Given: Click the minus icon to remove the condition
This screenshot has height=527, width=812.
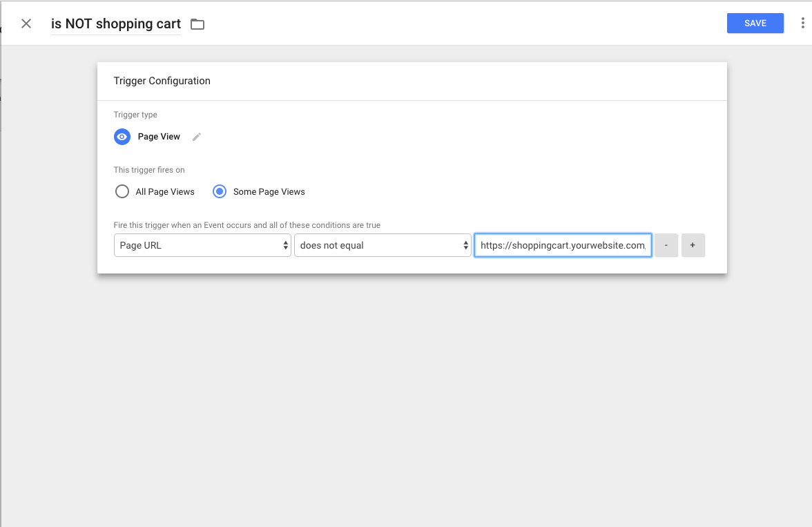Looking at the screenshot, I should (x=666, y=245).
